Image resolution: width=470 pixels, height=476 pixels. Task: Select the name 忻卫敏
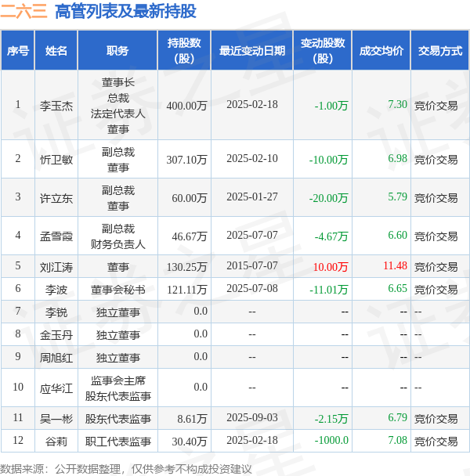pyautogui.click(x=56, y=160)
